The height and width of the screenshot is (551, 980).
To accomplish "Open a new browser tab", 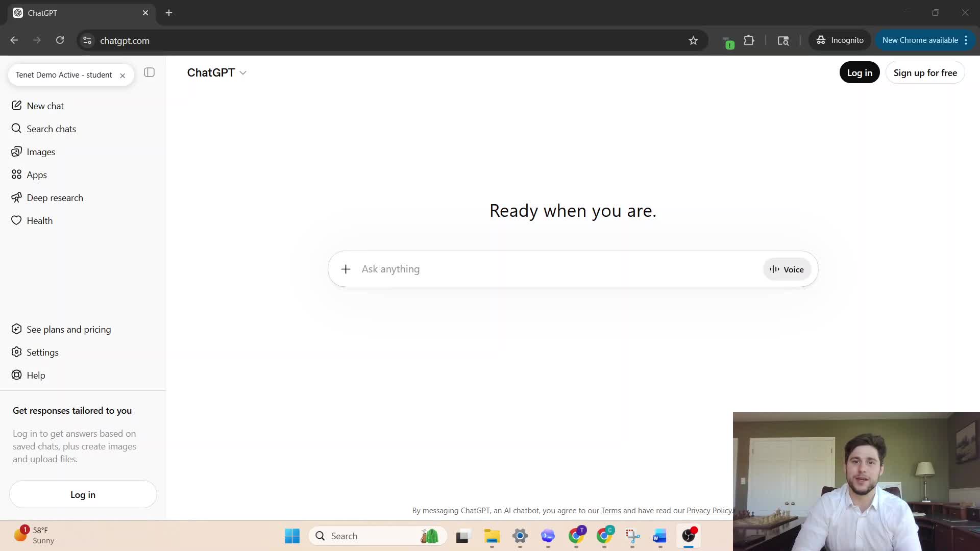I will coord(169,13).
